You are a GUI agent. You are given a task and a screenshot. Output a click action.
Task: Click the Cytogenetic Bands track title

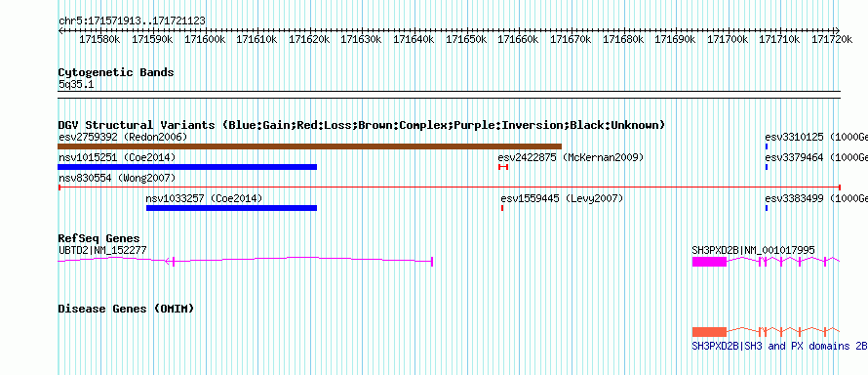click(116, 72)
